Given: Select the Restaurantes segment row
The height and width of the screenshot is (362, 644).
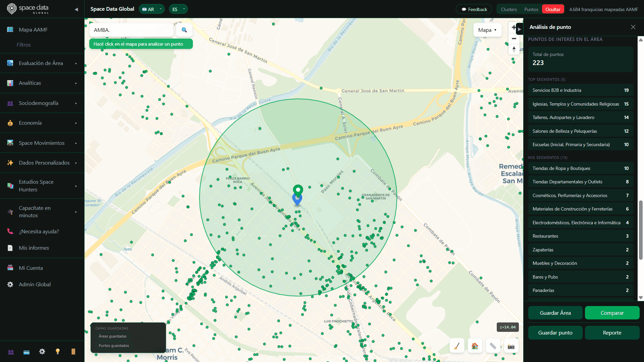Looking at the screenshot, I should click(x=581, y=236).
